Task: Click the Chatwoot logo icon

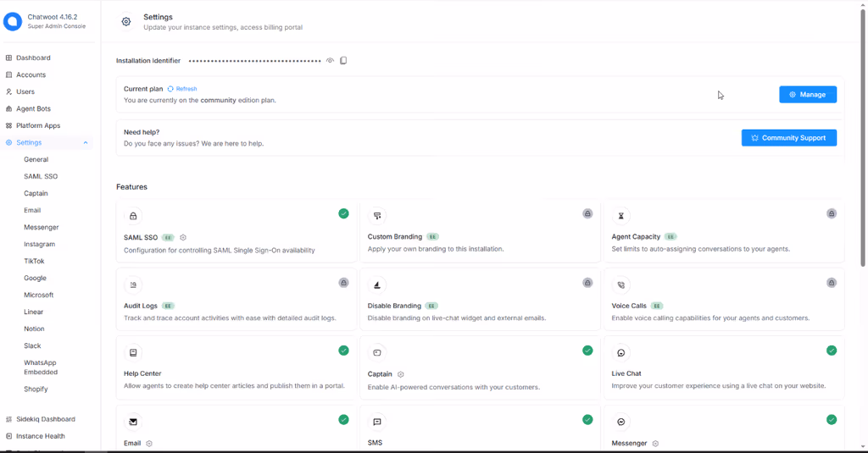Action: pos(13,21)
